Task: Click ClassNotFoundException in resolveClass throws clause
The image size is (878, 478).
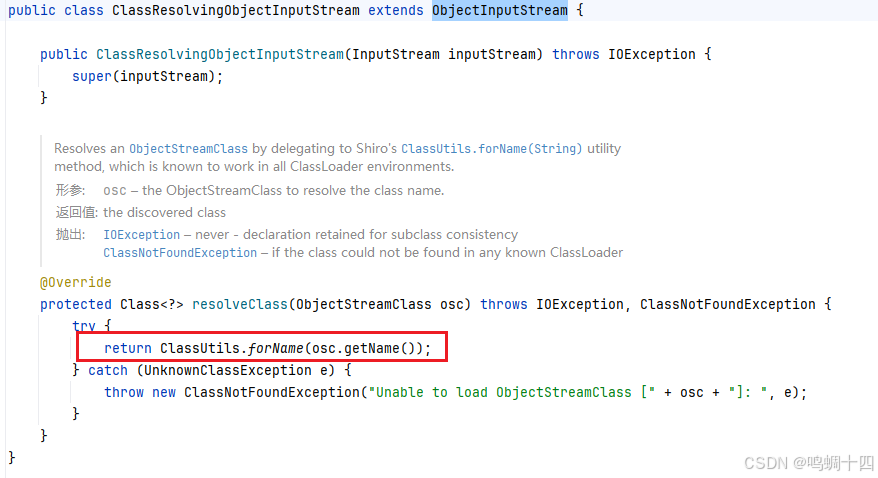Action: click(727, 304)
